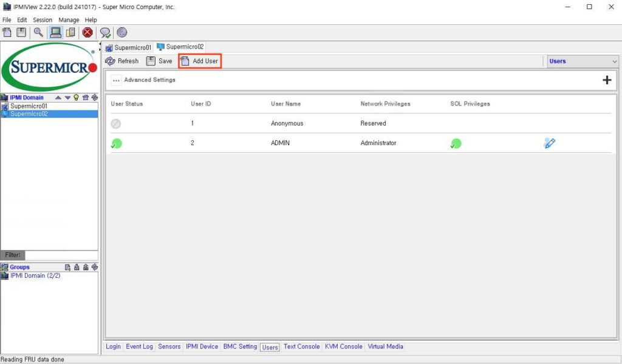Click the new group document icon in Groups header
Image resolution: width=622 pixels, height=364 pixels.
tap(67, 268)
